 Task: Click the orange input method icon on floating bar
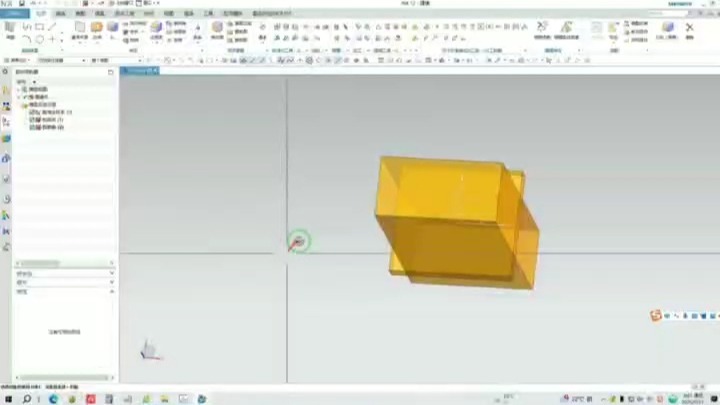pos(656,315)
